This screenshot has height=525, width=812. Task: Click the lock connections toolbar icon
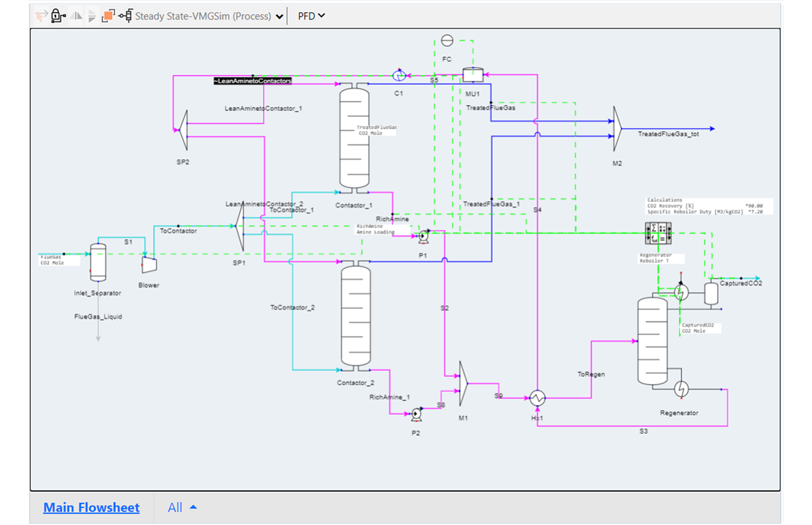point(58,15)
